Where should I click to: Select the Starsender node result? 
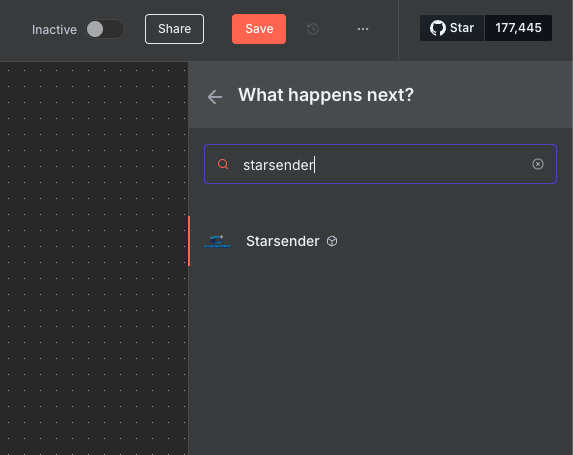pos(380,241)
